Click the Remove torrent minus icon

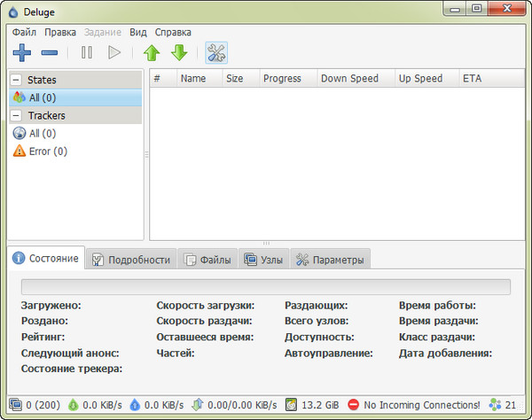51,52
